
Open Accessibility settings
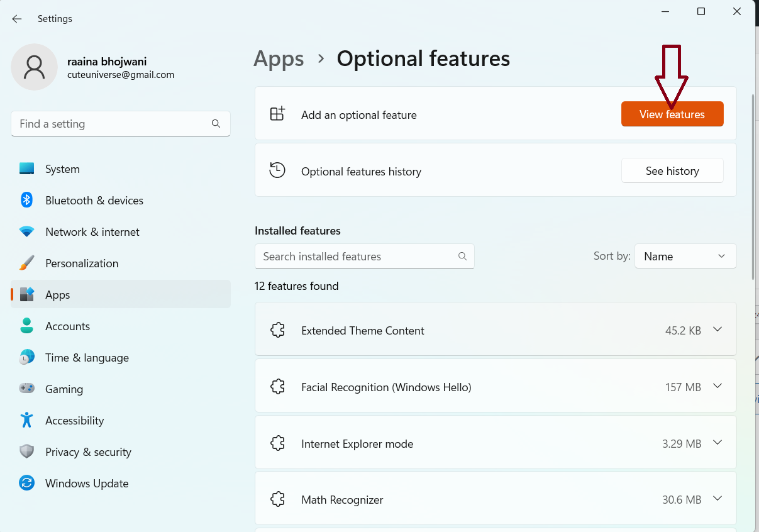click(74, 421)
